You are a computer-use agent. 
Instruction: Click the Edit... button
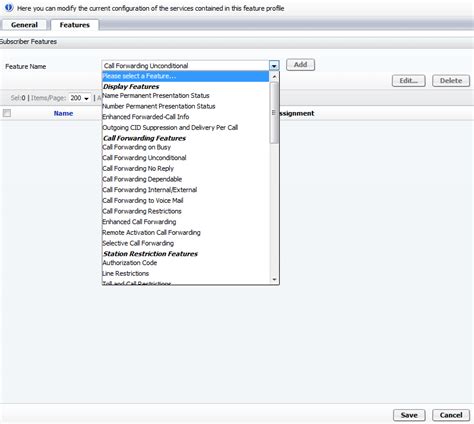coord(408,81)
